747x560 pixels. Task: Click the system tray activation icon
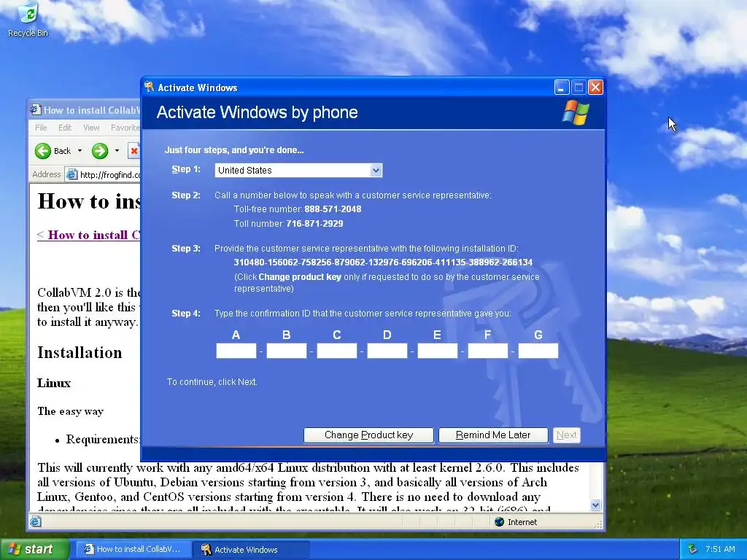[692, 549]
